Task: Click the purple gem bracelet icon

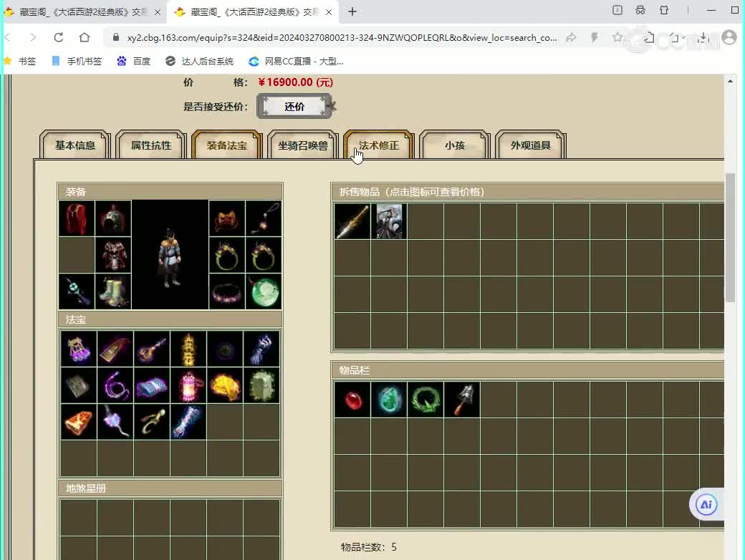Action: tap(227, 291)
